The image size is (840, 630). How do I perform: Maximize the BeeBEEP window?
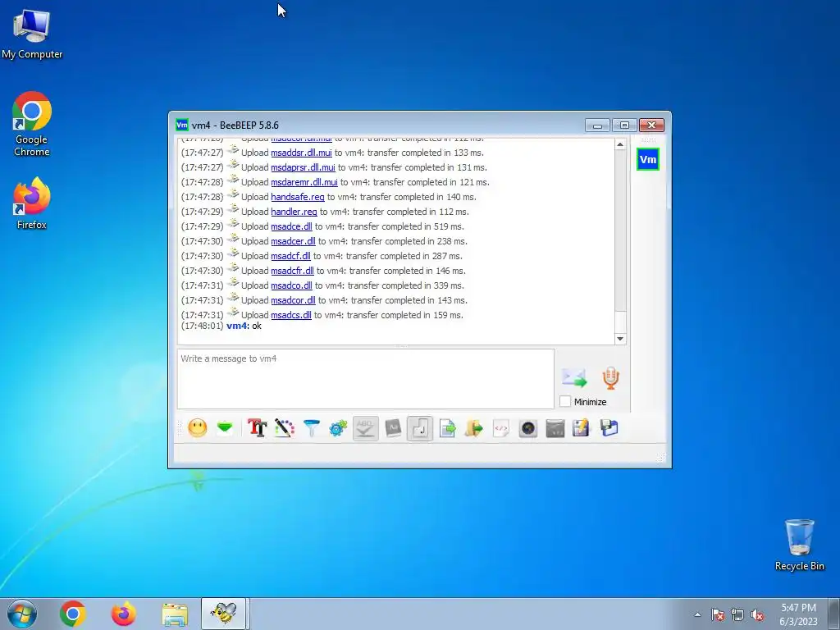624,125
